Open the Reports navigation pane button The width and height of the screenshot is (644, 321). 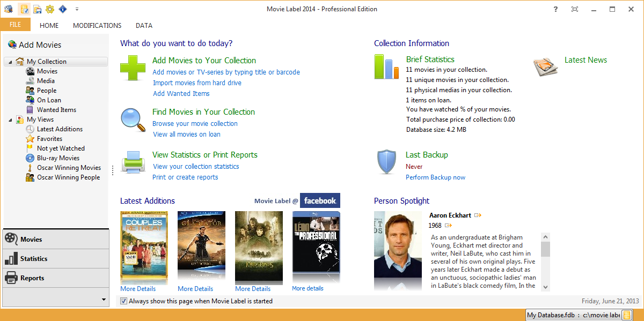tap(56, 278)
